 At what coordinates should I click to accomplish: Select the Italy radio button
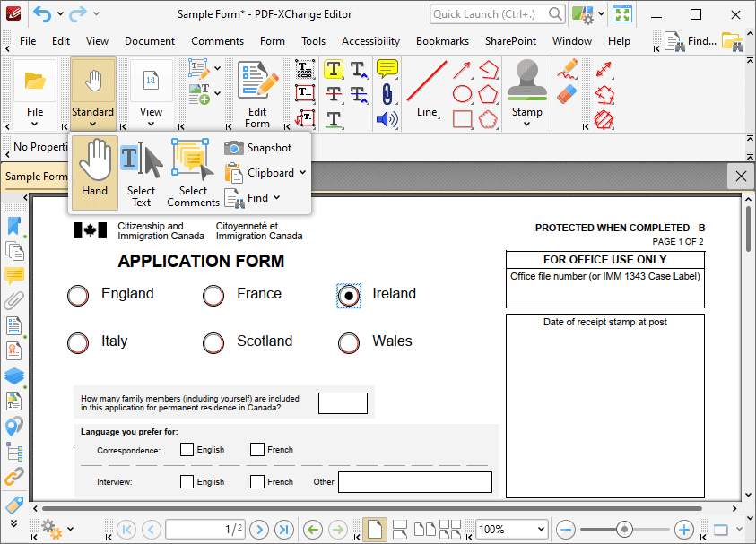click(x=78, y=343)
